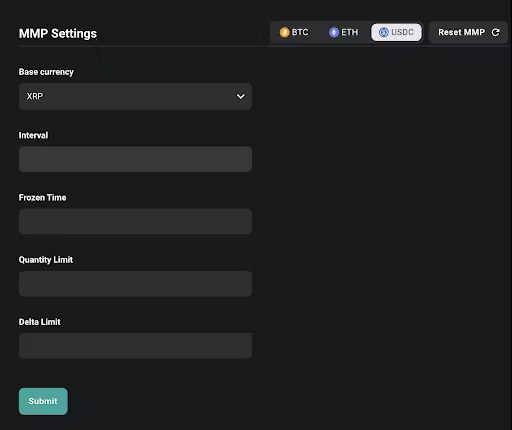This screenshot has height=430, width=512.
Task: Focus the Frozen Time input field
Action: (x=135, y=221)
